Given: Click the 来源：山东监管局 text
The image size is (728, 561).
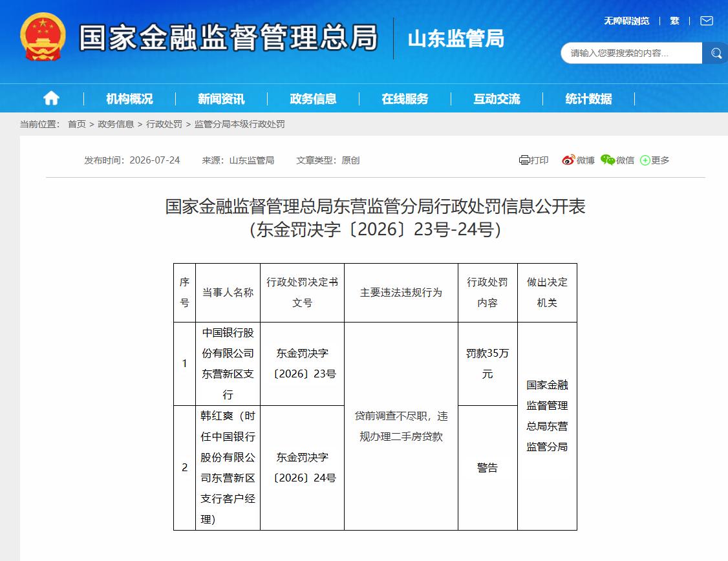Looking at the screenshot, I should [238, 160].
